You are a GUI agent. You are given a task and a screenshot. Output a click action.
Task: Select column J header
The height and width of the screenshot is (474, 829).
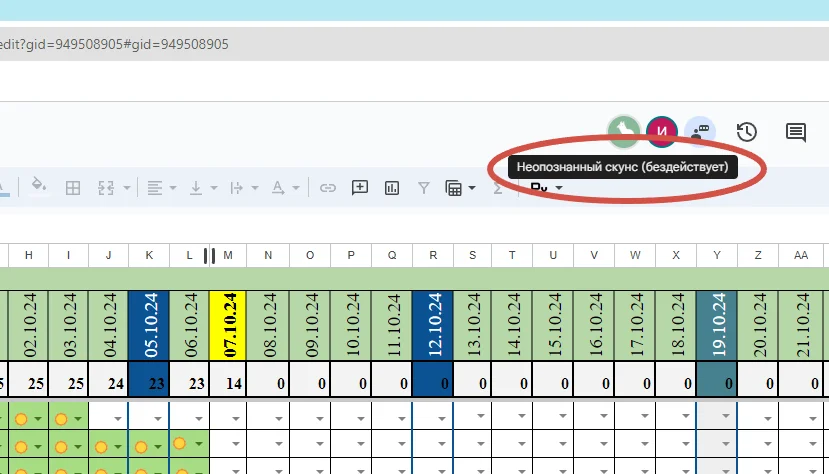[108, 255]
